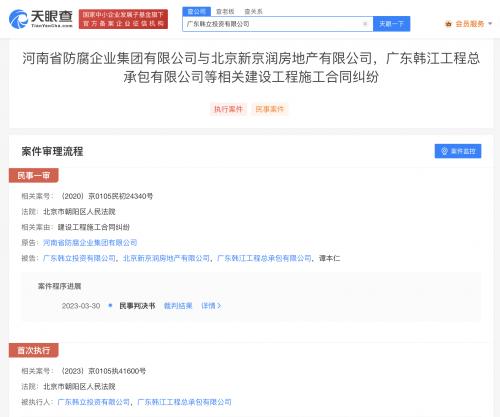Click the 案件监控 monitor button
Image resolution: width=500 pixels, height=417 pixels.
coord(458,151)
